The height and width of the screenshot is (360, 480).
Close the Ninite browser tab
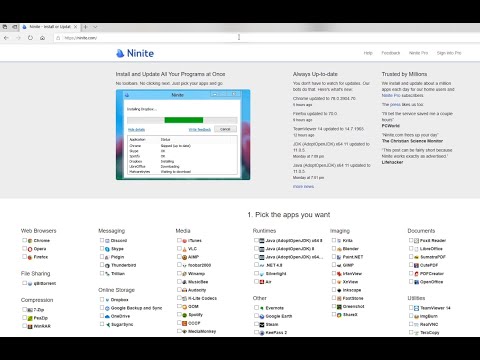(76, 27)
